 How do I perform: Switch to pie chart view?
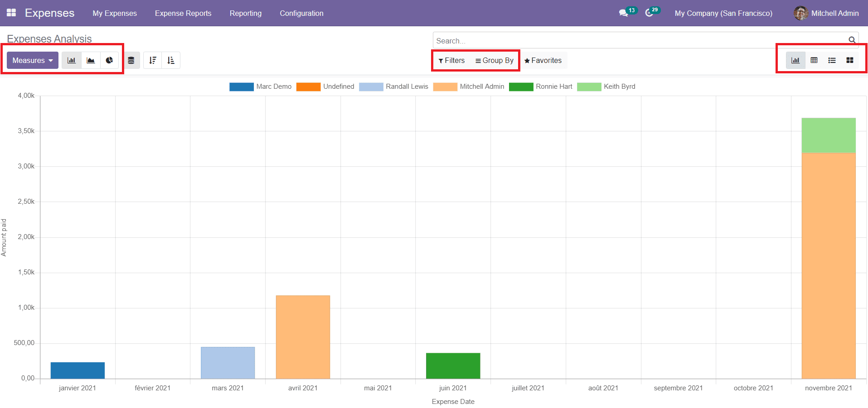tap(109, 60)
